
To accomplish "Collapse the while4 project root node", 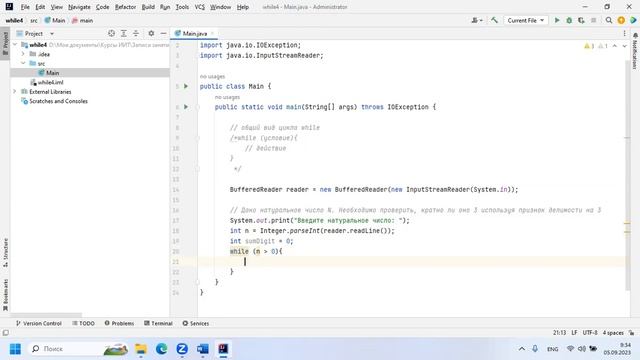I will (x=15, y=44).
